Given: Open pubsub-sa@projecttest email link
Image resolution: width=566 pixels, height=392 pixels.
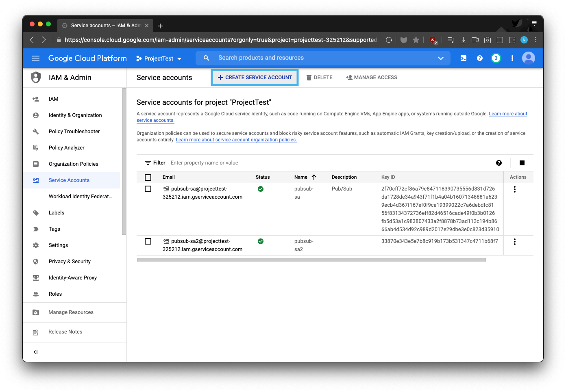Looking at the screenshot, I should [x=202, y=193].
